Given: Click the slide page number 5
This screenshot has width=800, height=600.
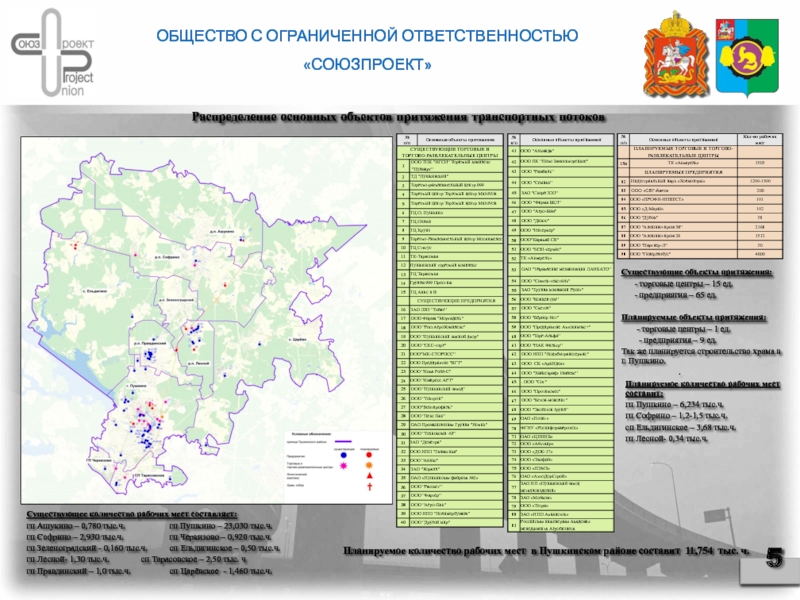Looking at the screenshot, I should (774, 559).
